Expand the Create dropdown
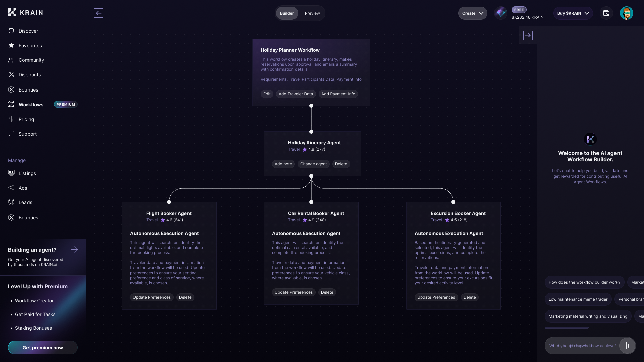The height and width of the screenshot is (362, 644). [x=472, y=13]
